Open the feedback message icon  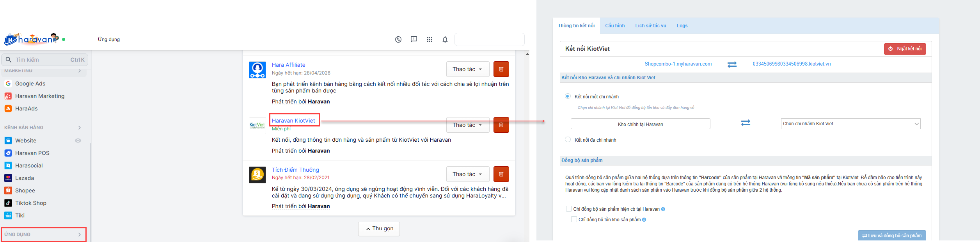414,39
